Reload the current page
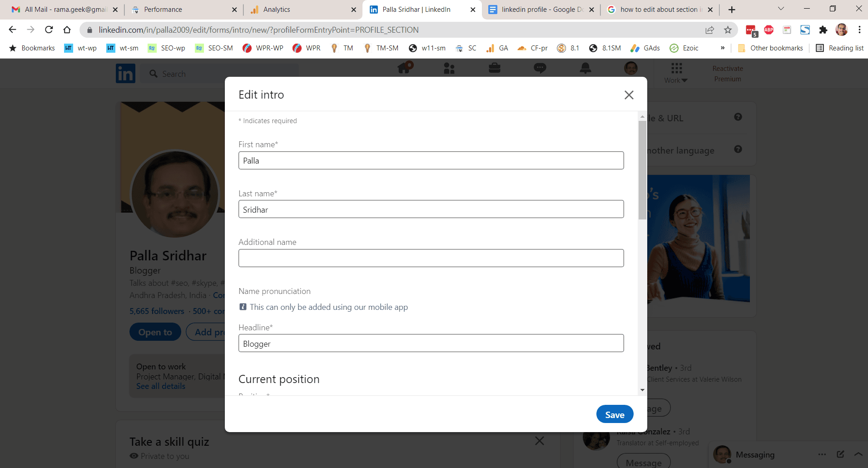868x468 pixels. pyautogui.click(x=49, y=30)
